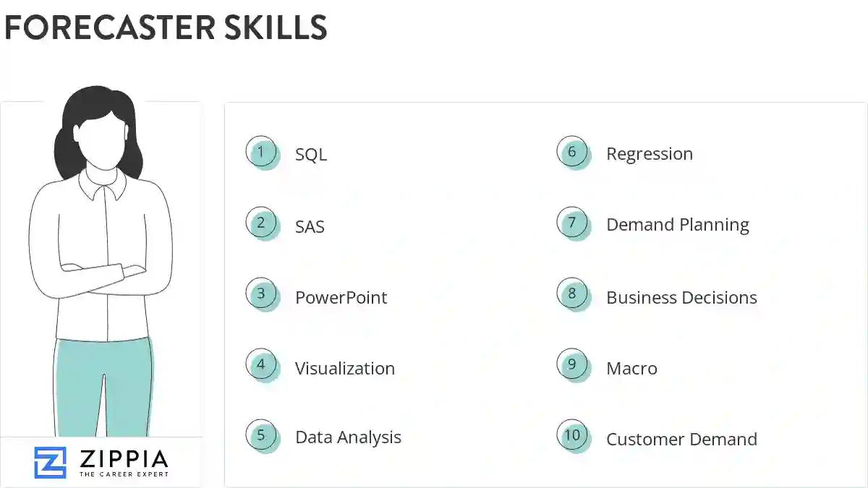Select the number 3 circle badge
Viewport: 868px width, 488px height.
pyautogui.click(x=261, y=294)
